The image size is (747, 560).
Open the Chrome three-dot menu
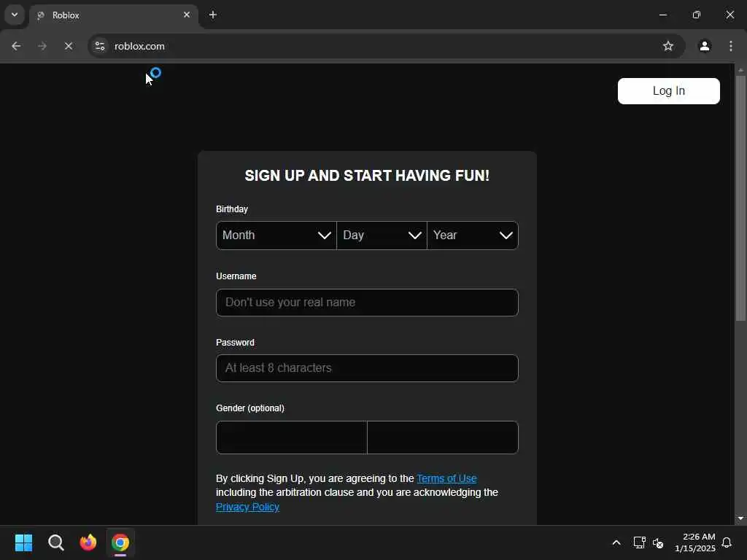(x=731, y=46)
